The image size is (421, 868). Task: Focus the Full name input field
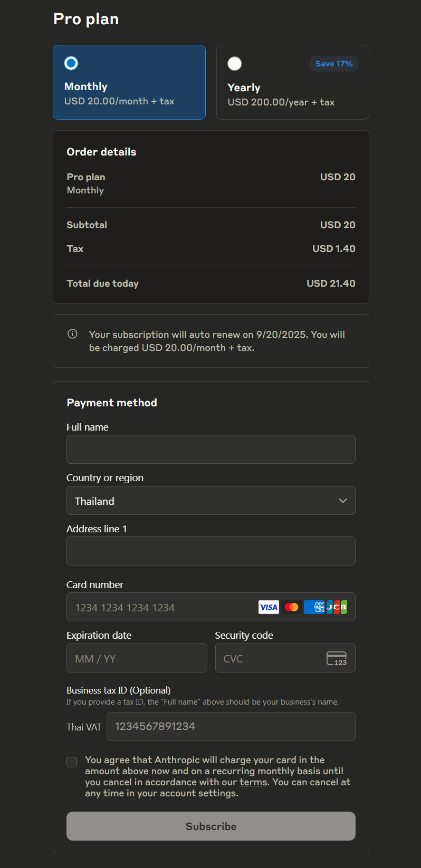click(211, 449)
